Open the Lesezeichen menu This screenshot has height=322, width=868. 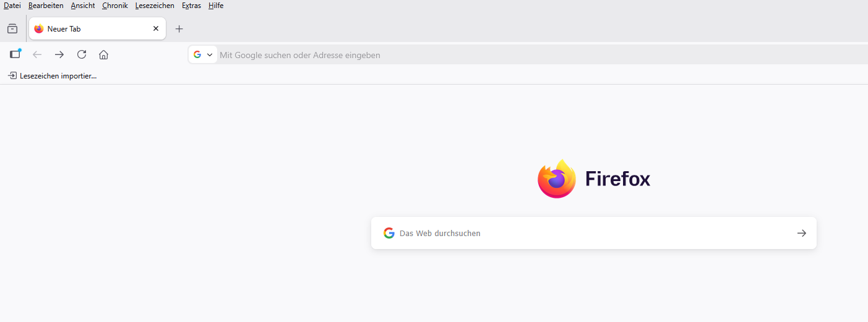pyautogui.click(x=155, y=6)
